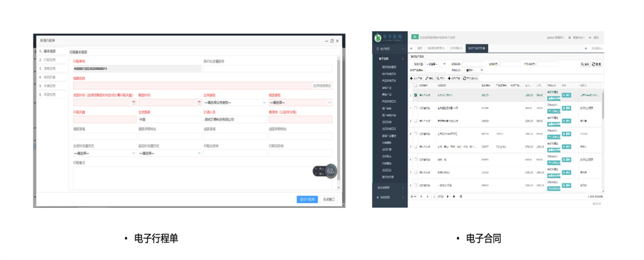
Task: Open the 出发时交通方式 dropdown
Action: point(104,153)
